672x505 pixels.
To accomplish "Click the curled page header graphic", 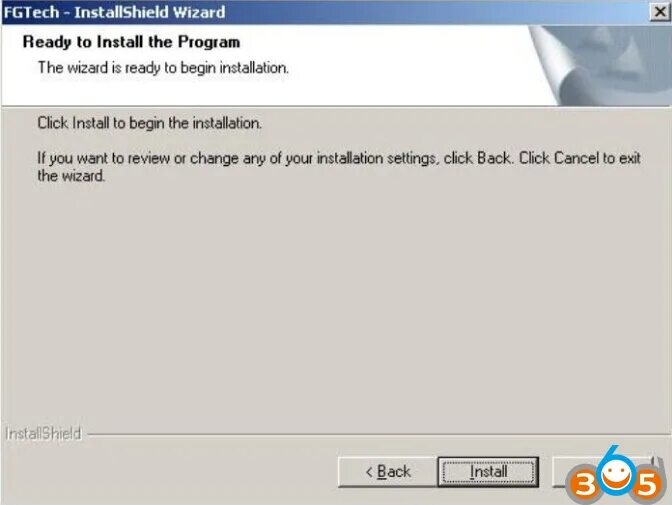I will (x=600, y=65).
